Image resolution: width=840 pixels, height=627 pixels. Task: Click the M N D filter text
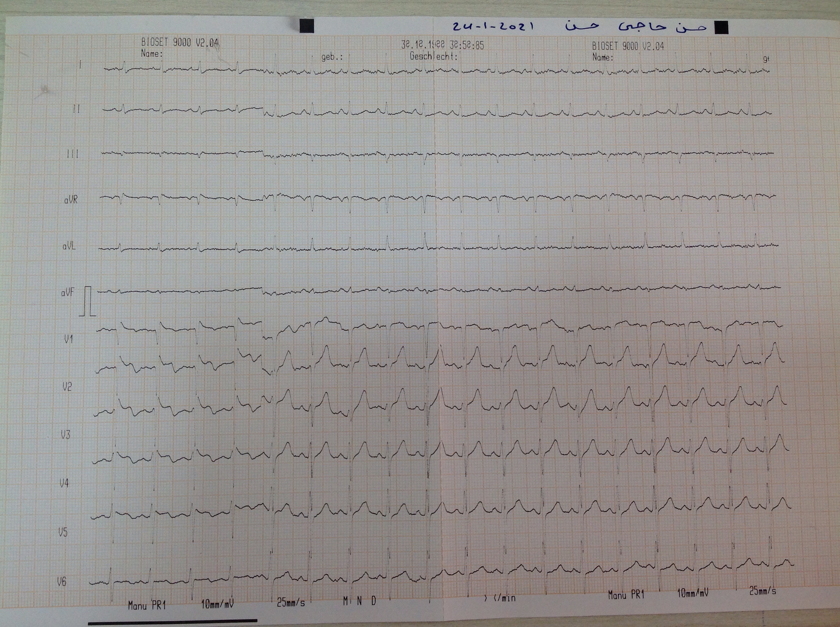click(x=359, y=601)
